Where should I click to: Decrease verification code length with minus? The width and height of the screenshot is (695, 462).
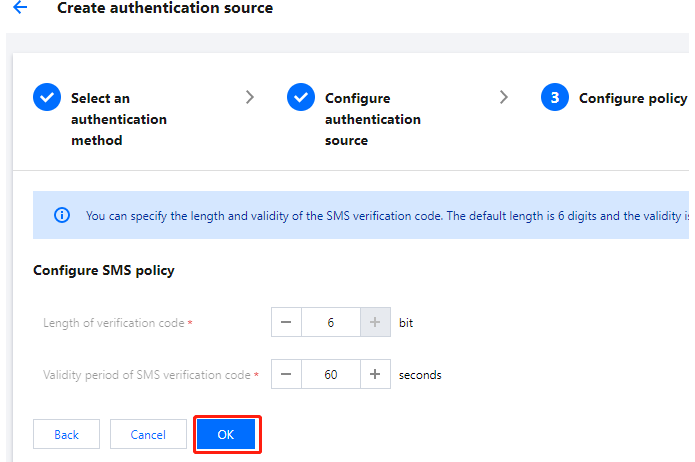[286, 322]
